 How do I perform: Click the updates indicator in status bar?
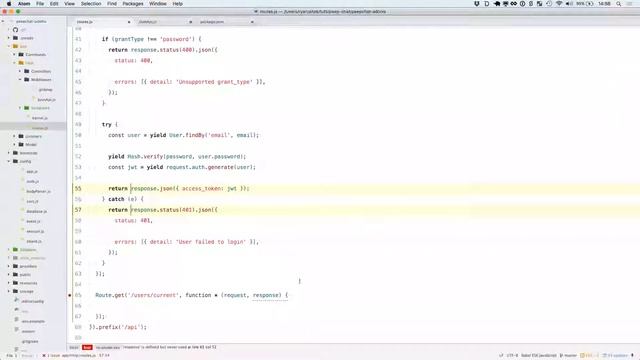tap(616, 356)
